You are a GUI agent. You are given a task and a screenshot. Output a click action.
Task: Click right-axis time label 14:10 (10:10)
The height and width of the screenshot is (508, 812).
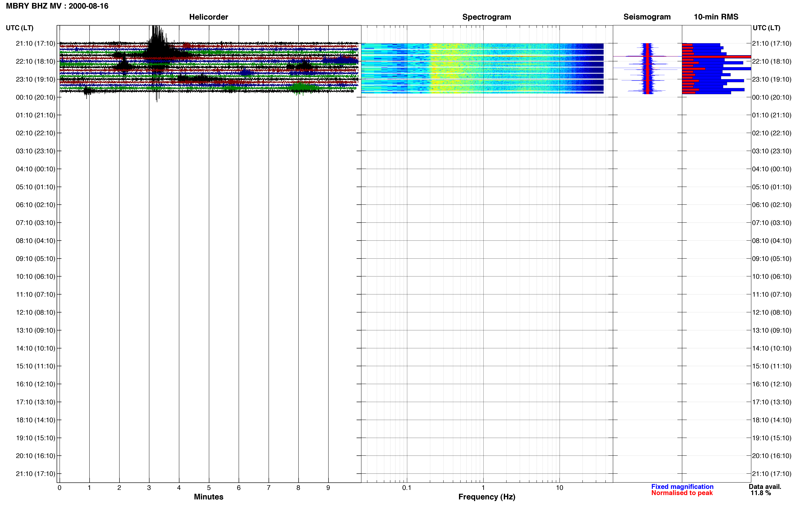point(772,348)
